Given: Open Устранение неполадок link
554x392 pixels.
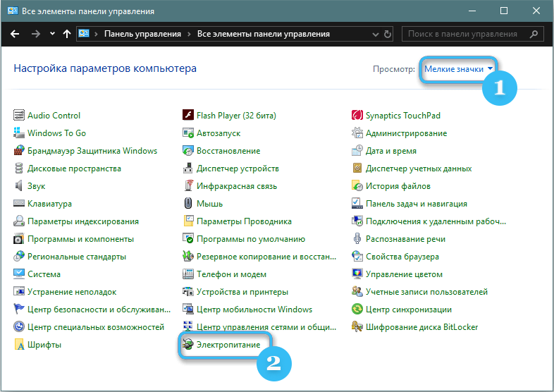Looking at the screenshot, I should (x=72, y=292).
